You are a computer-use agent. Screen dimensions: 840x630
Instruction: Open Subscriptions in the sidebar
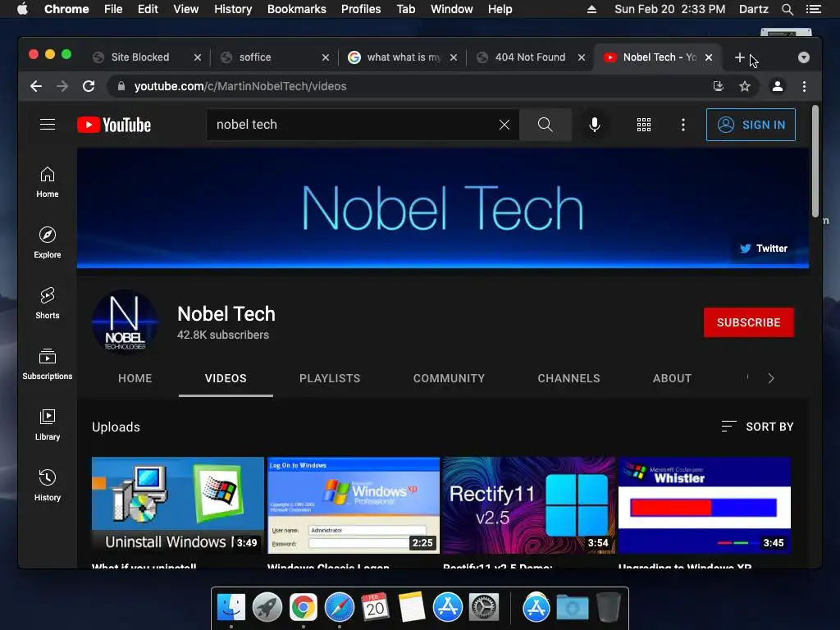tap(47, 364)
